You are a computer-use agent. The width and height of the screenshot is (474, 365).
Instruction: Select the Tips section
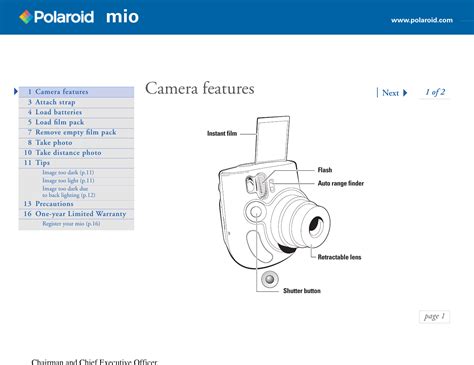[76, 163]
